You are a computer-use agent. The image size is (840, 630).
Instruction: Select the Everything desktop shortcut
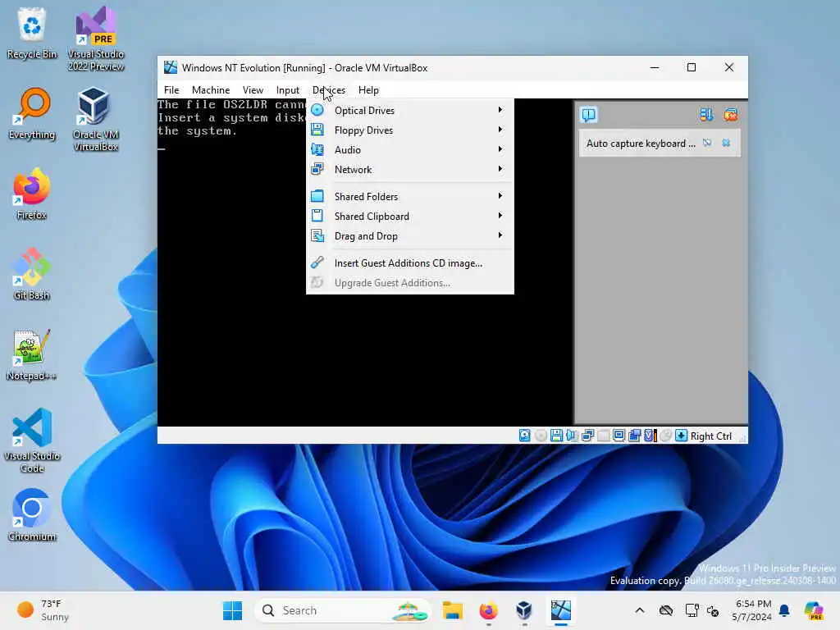pyautogui.click(x=32, y=113)
